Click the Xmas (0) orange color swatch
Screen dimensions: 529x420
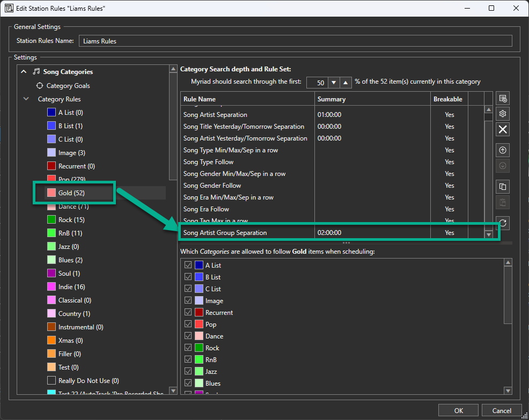pos(52,341)
